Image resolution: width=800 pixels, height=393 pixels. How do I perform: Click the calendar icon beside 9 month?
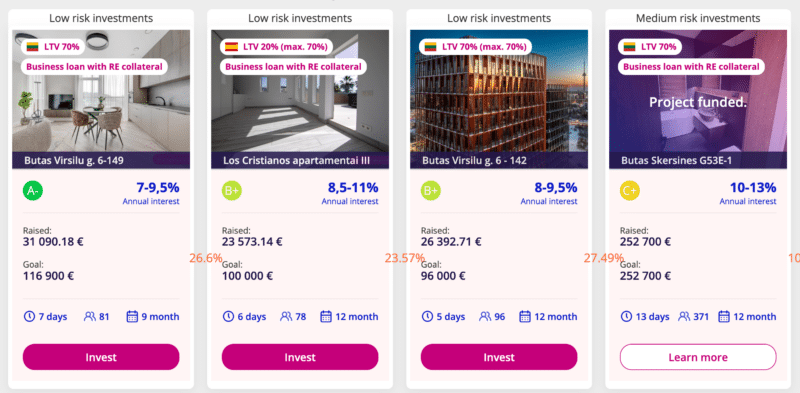pyautogui.click(x=132, y=316)
